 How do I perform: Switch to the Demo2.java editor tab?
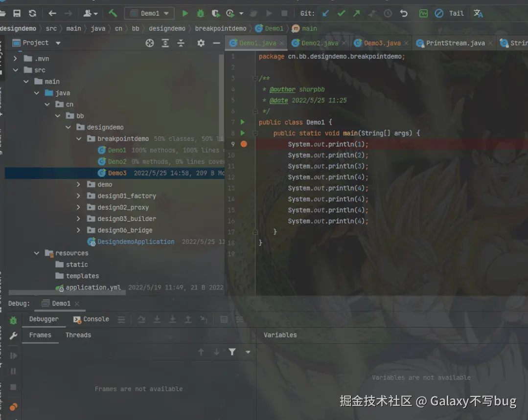pyautogui.click(x=320, y=43)
